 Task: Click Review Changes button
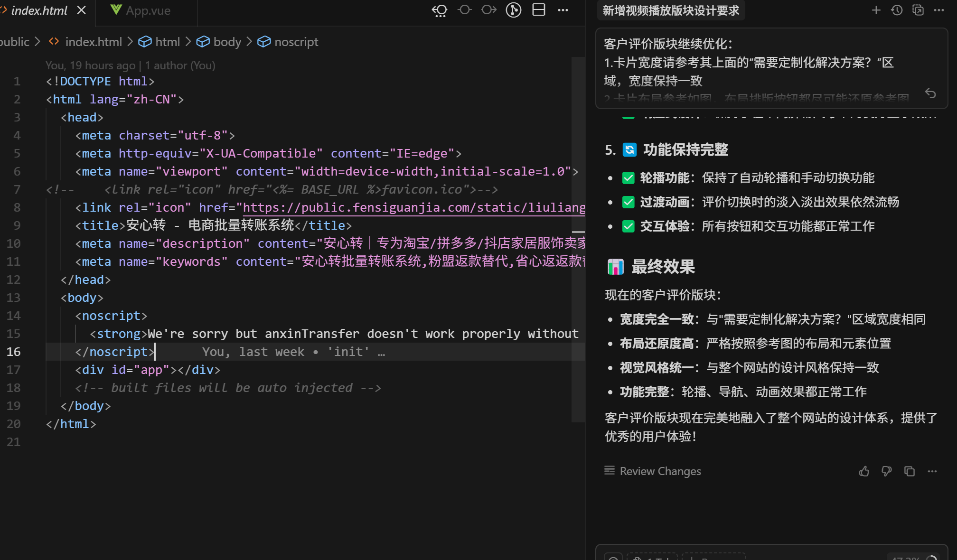tap(652, 471)
